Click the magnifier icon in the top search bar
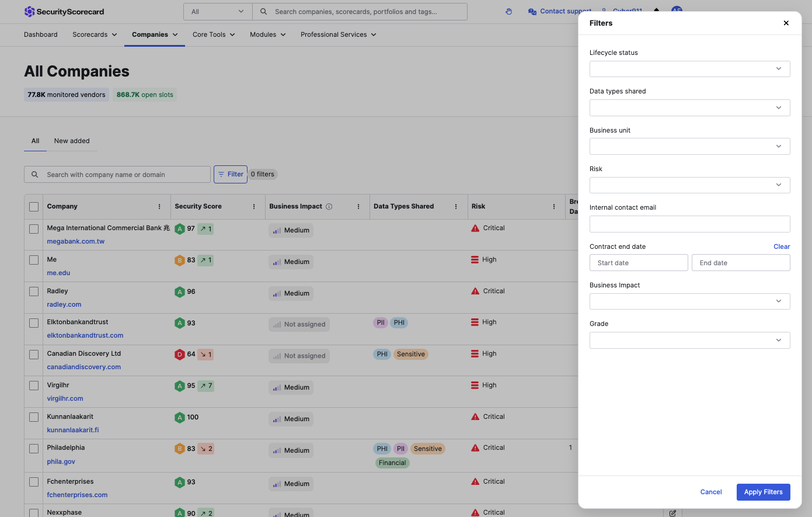The image size is (812, 517). (x=264, y=12)
